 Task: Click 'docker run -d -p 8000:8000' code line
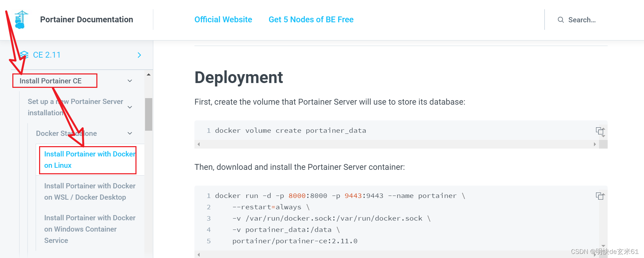tap(340, 196)
